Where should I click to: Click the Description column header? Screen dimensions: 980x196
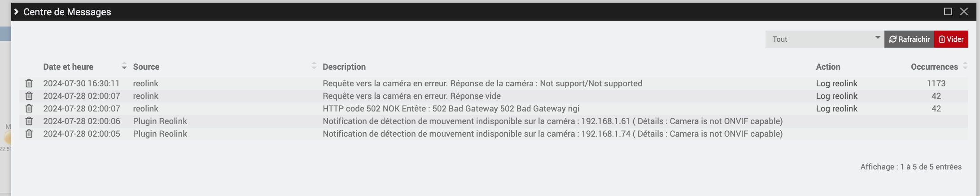pos(344,67)
